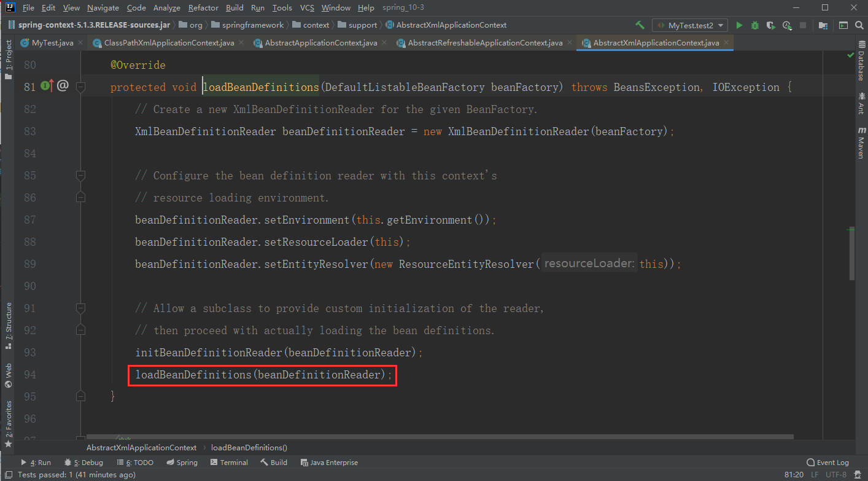Open the VCS menu
This screenshot has width=868, height=481.
coord(307,8)
